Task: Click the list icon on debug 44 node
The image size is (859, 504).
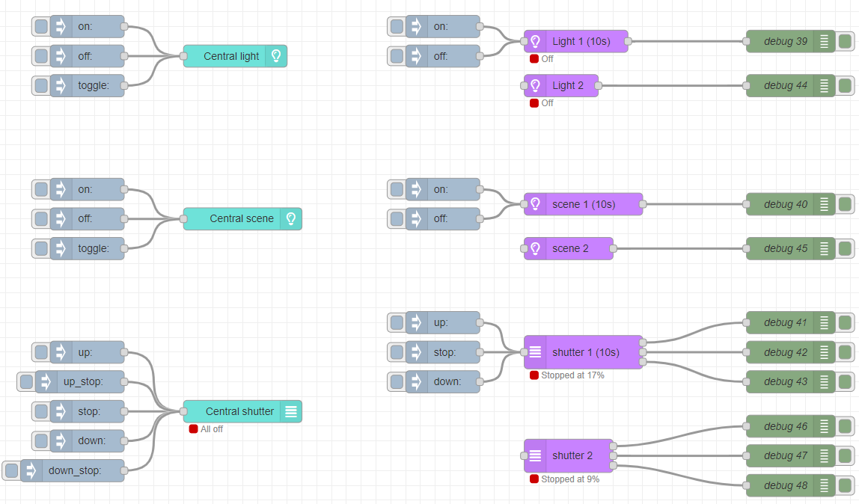Action: [824, 85]
